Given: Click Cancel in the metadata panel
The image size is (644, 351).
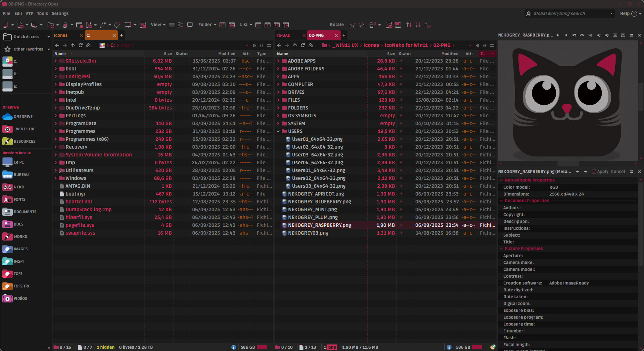Looking at the screenshot, I should tap(618, 172).
